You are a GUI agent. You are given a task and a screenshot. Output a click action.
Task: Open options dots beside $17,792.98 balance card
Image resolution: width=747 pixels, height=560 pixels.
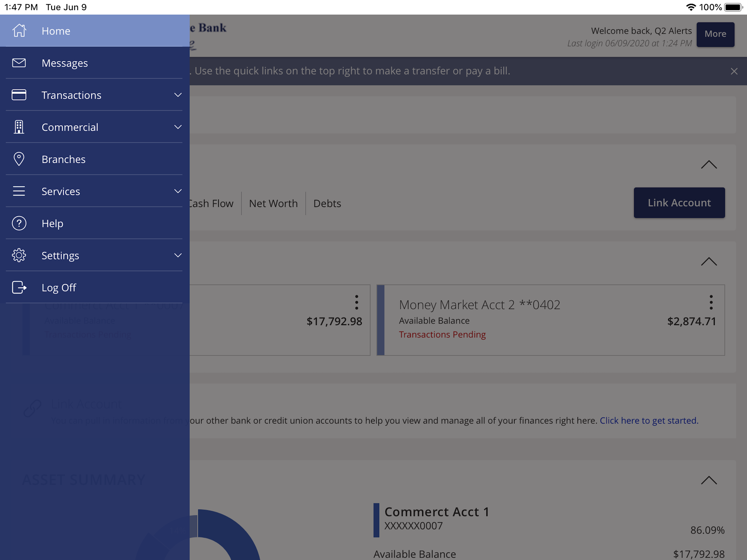coord(357,302)
